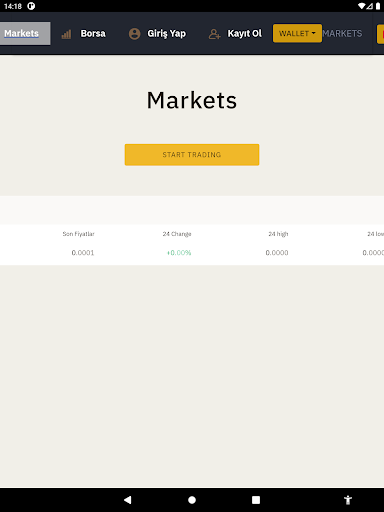Open the WALLET dropdown menu
The width and height of the screenshot is (384, 512).
297,33
